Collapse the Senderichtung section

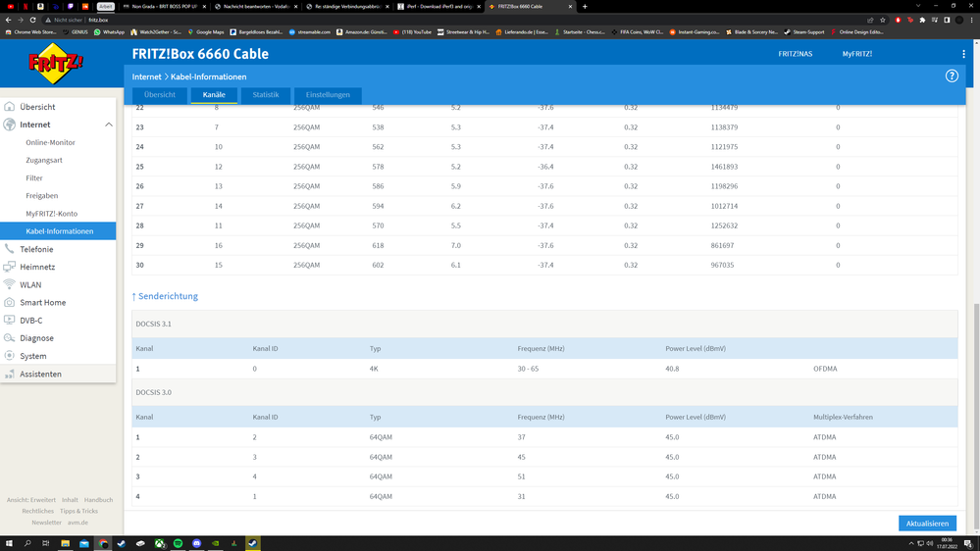[165, 296]
